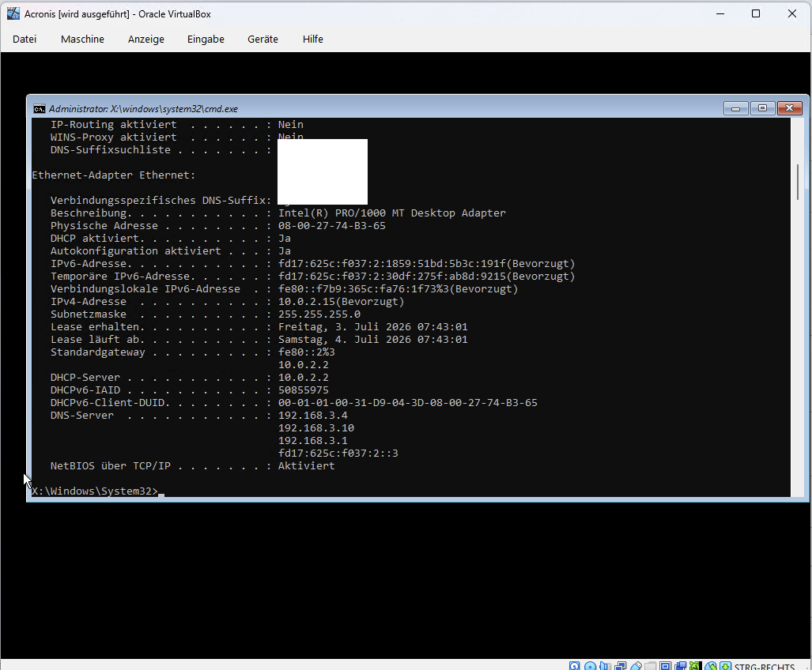Click the green CPU execution indicator
Screen dimensions: 812x670
(x=696, y=666)
